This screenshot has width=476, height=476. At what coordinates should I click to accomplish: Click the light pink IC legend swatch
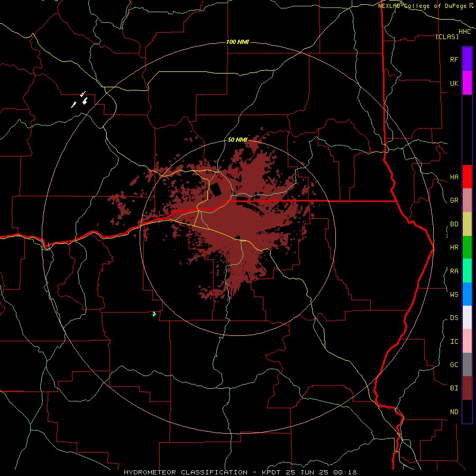(467, 341)
